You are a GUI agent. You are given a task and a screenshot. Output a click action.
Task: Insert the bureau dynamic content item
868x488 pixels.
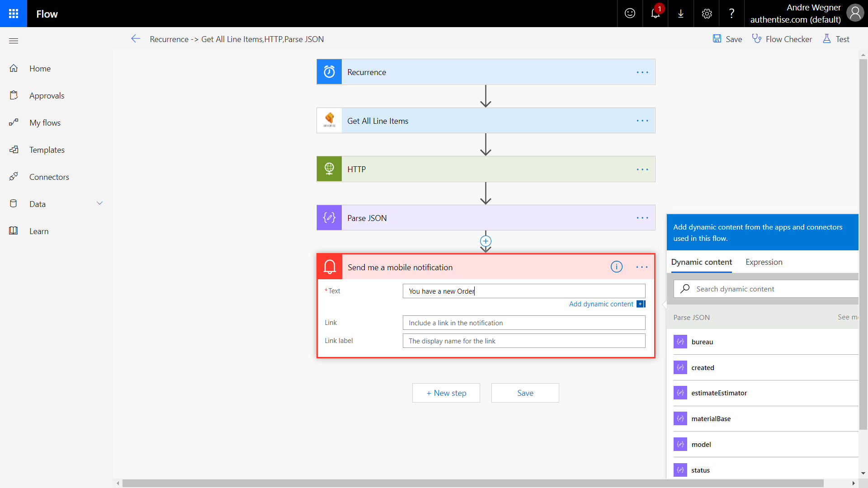766,342
